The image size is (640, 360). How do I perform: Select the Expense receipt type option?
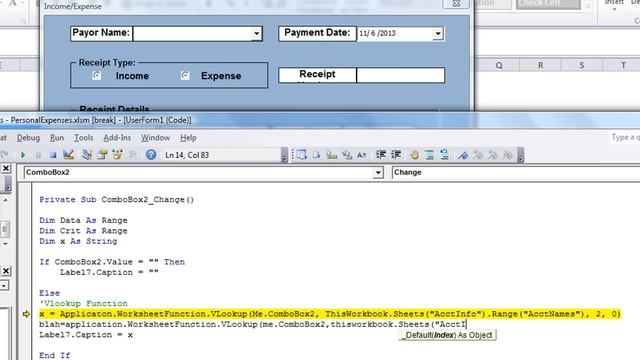point(185,76)
